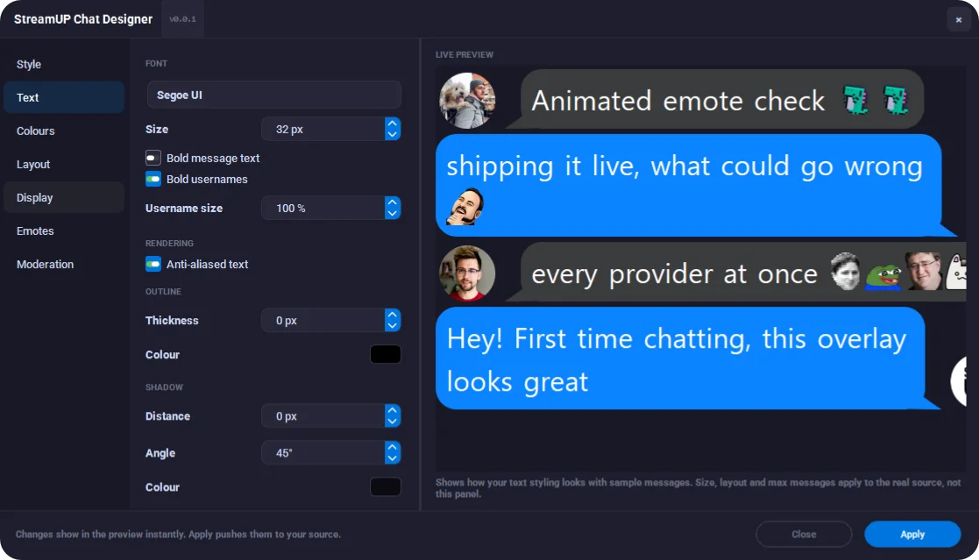Select the Text section
The width and height of the screenshot is (979, 560).
[x=64, y=97]
